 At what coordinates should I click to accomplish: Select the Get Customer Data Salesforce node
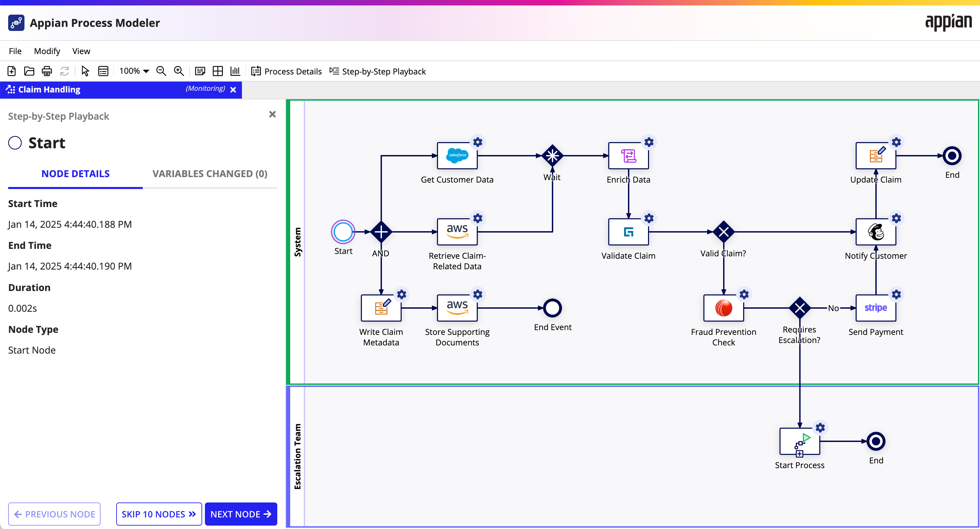coord(457,156)
